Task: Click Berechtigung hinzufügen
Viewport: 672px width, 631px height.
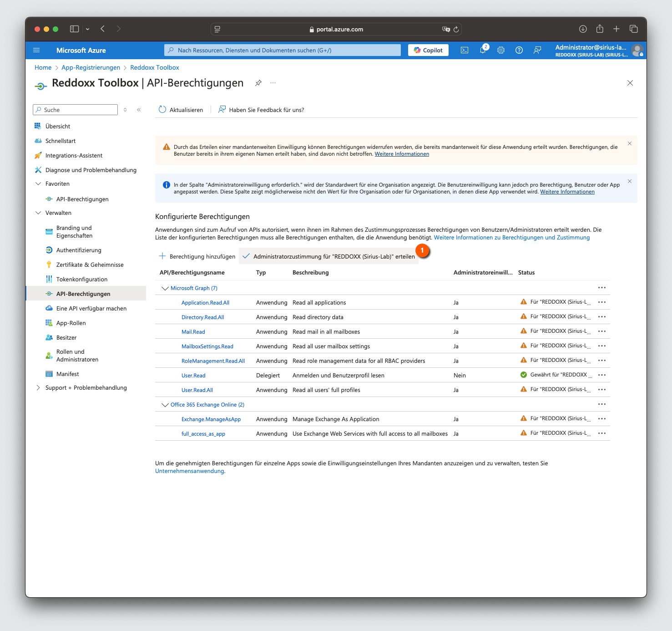Action: click(x=197, y=256)
